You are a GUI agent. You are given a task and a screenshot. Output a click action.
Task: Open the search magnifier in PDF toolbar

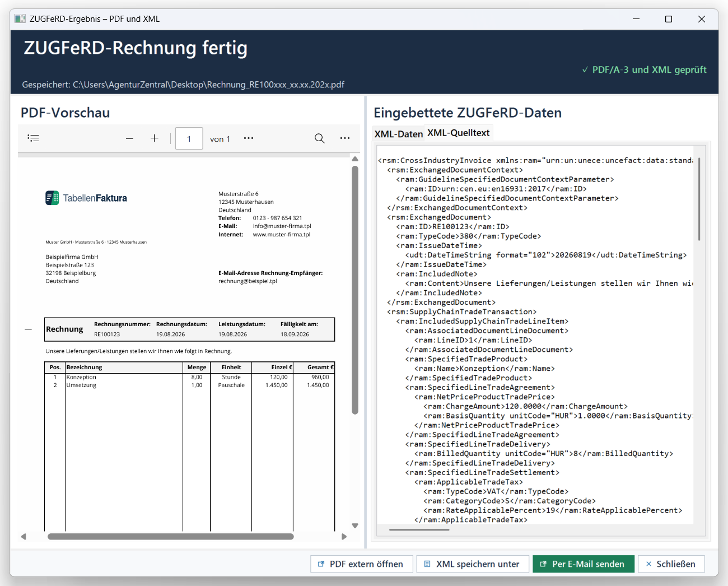click(319, 138)
